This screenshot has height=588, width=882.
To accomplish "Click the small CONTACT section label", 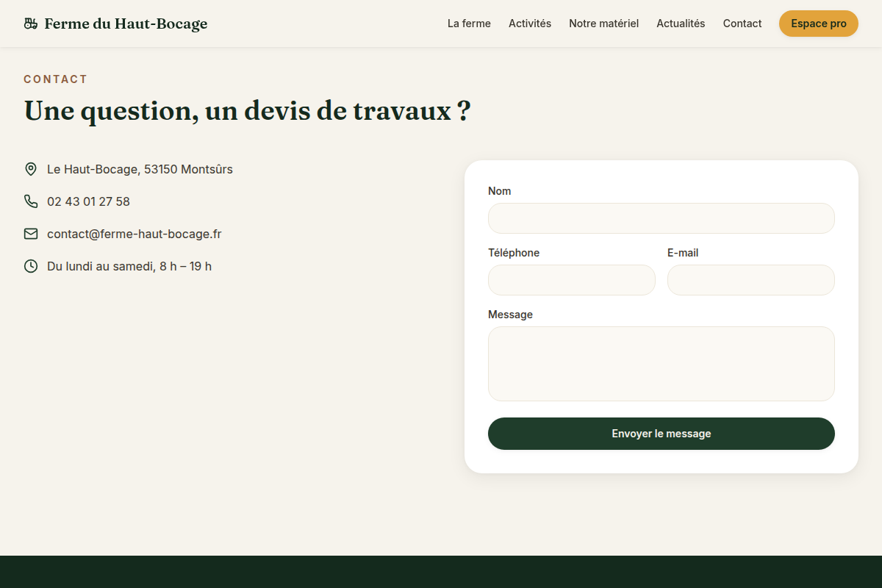I will pos(56,79).
